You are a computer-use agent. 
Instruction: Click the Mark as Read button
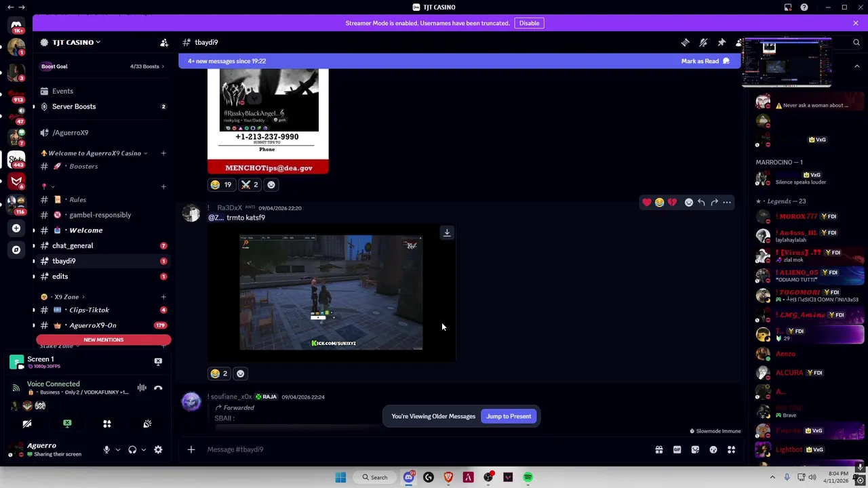tap(705, 61)
